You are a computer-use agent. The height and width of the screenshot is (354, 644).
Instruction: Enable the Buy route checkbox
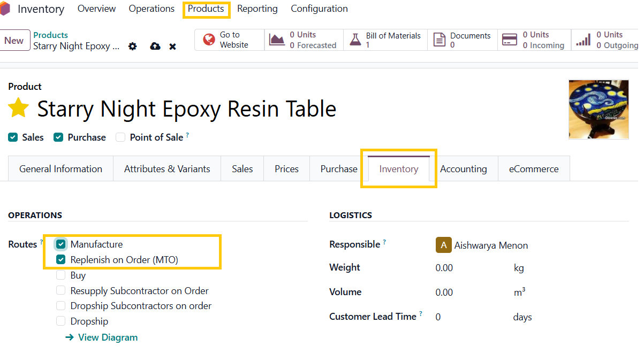coord(61,275)
